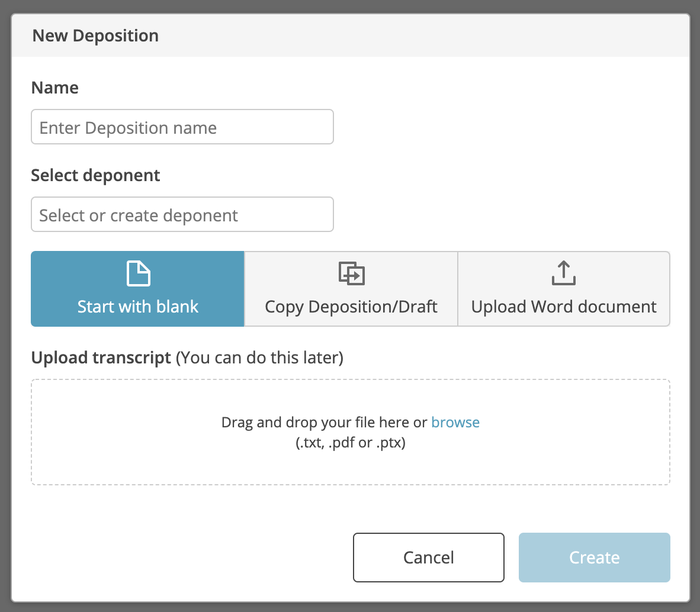700x612 pixels.
Task: Click the Upload transcript heading text
Action: click(x=101, y=357)
